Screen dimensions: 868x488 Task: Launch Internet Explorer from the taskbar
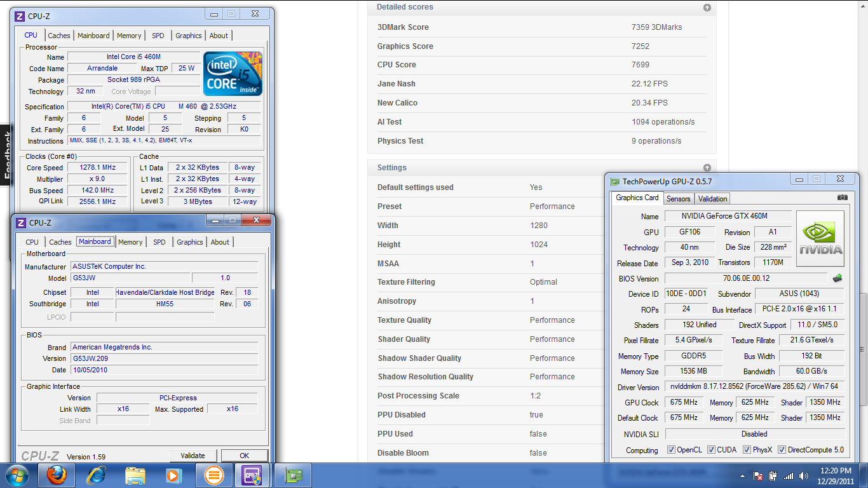pyautogui.click(x=96, y=475)
